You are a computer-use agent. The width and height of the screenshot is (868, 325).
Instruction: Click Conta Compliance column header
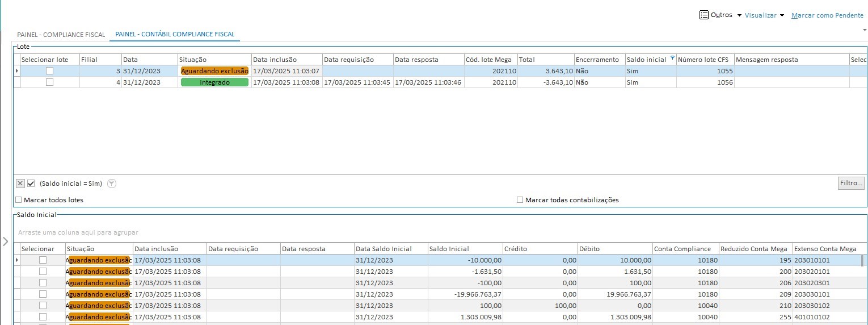tap(685, 249)
